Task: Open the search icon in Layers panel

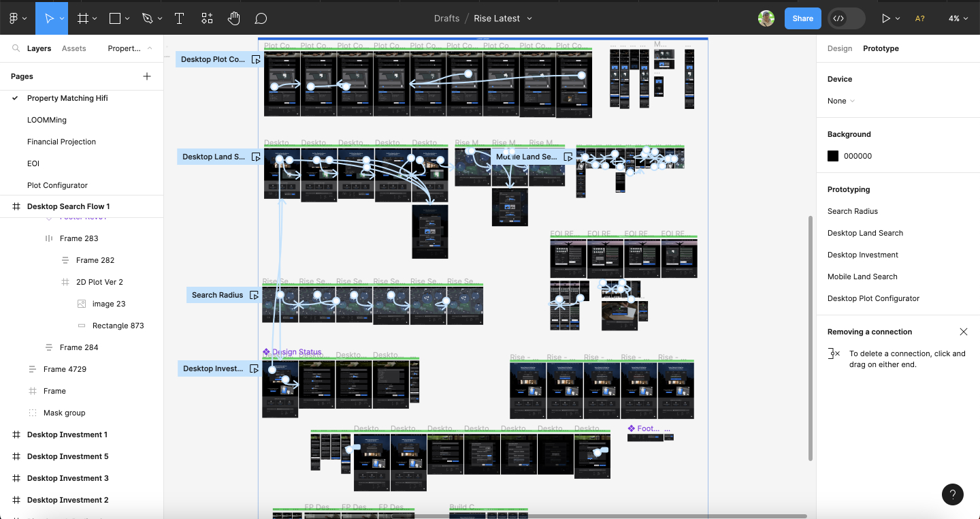Action: (16, 48)
